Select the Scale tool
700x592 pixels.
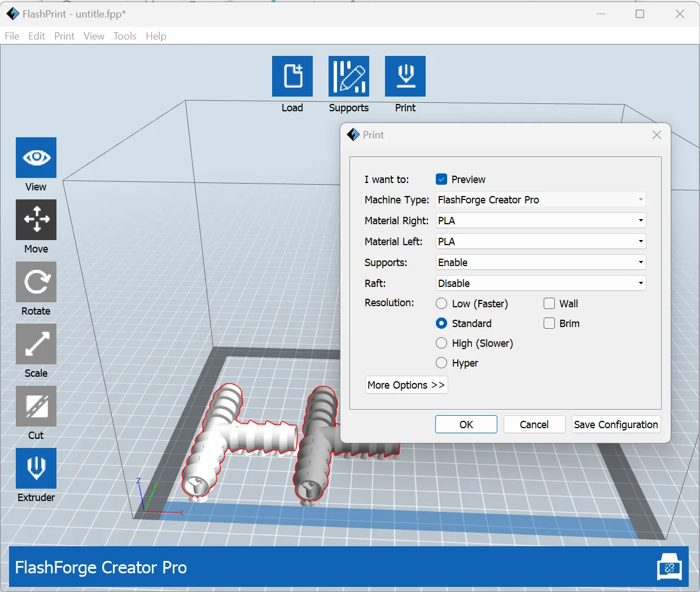[x=36, y=344]
